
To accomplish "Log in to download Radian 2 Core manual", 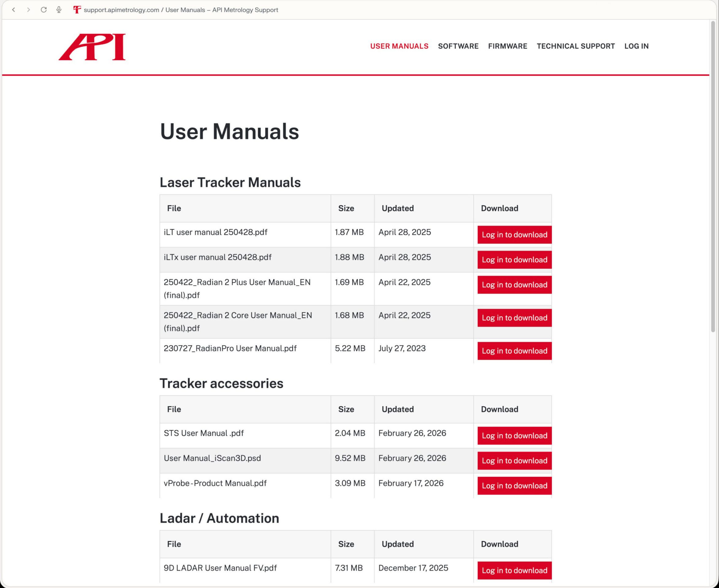I will click(x=514, y=318).
